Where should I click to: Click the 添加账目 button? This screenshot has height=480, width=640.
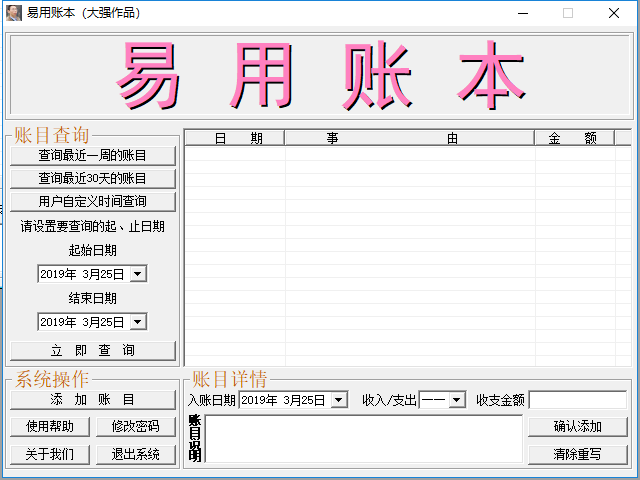92,399
